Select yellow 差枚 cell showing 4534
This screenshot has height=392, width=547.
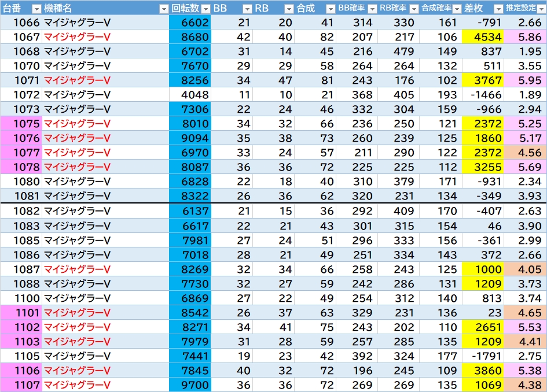[483, 36]
